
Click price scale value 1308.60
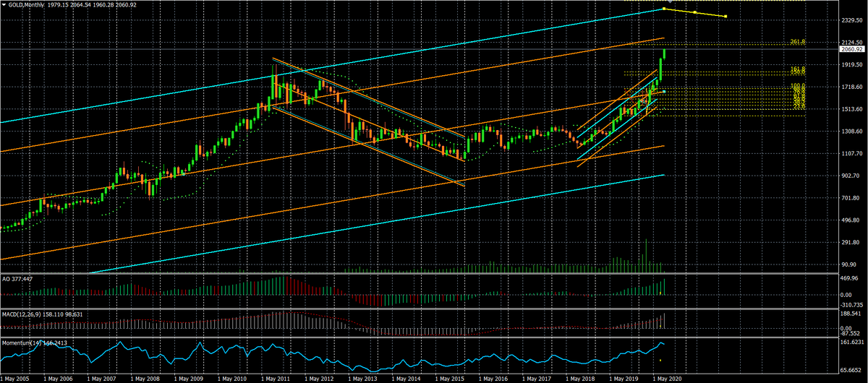853,132
